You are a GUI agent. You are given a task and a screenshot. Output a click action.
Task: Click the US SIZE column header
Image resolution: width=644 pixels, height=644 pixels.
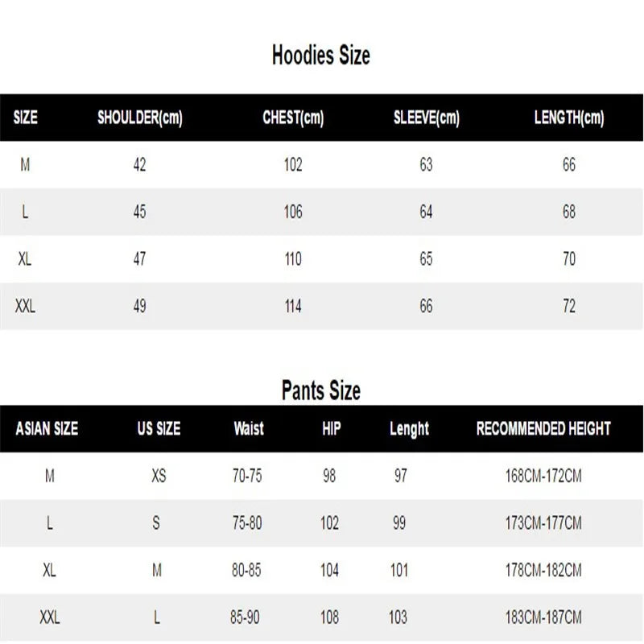click(159, 428)
